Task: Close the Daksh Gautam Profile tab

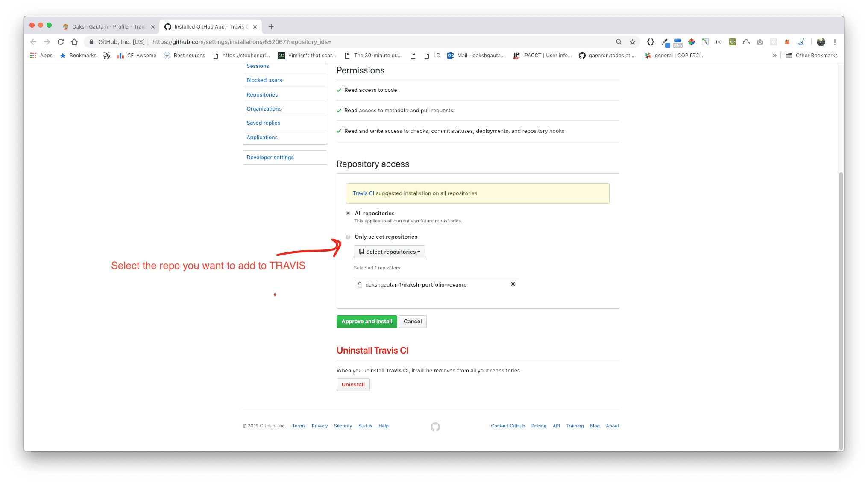Action: (153, 27)
